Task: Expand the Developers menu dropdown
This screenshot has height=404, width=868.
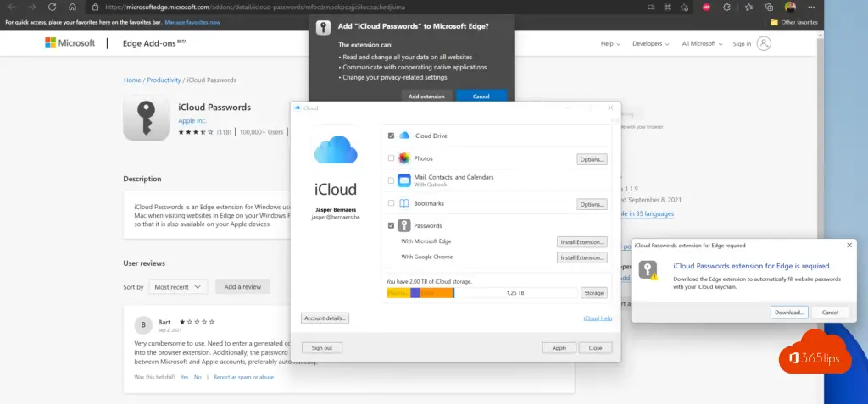Action: click(x=650, y=44)
